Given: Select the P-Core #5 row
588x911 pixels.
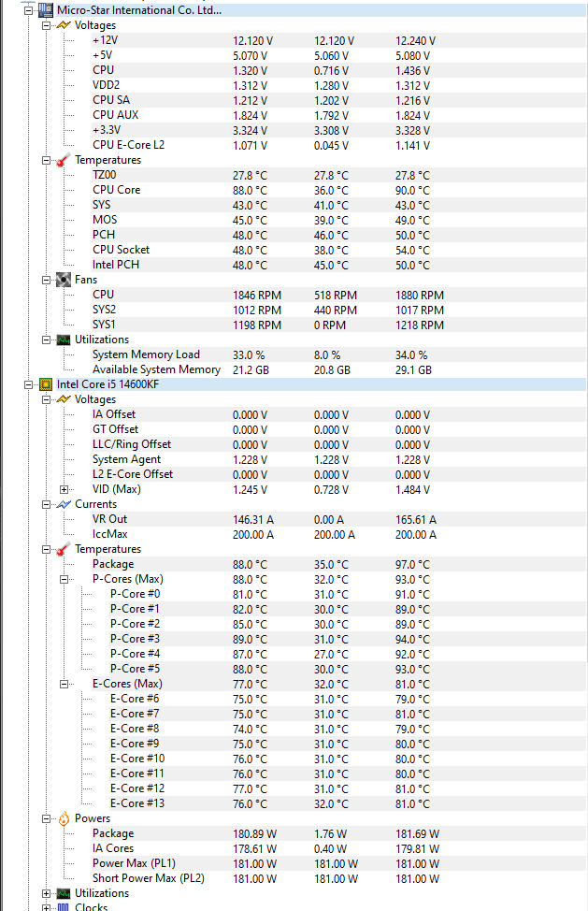Looking at the screenshot, I should 347,669.
